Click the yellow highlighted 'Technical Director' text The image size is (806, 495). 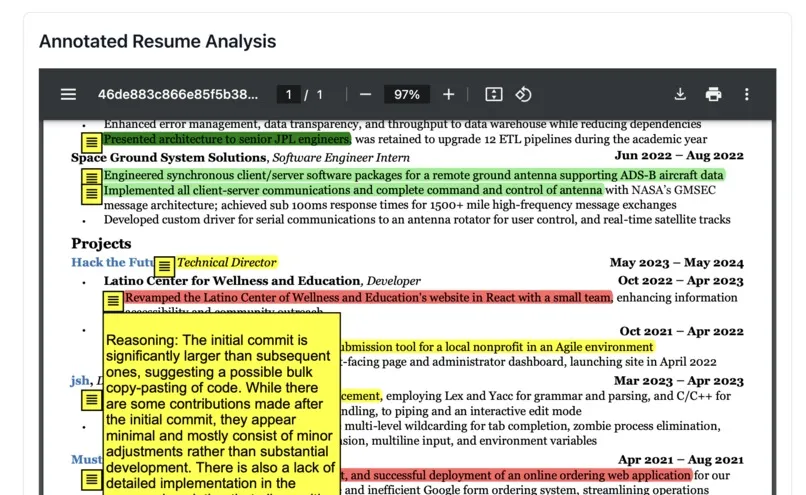tap(227, 263)
